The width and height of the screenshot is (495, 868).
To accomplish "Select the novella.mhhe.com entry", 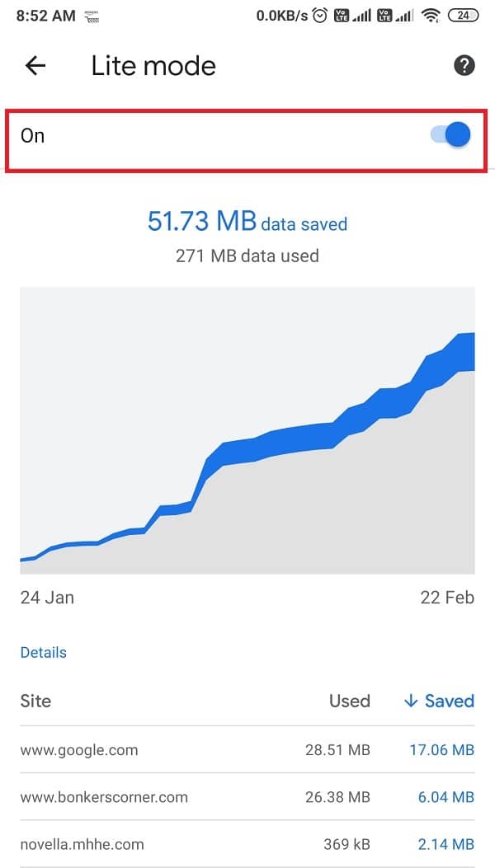I will [82, 844].
